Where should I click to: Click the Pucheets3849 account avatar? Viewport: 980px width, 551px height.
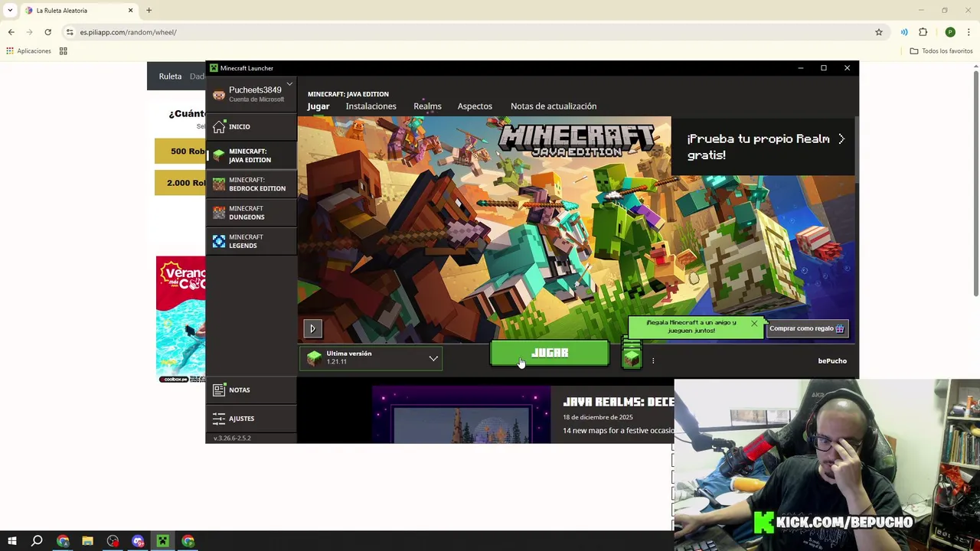pos(219,94)
